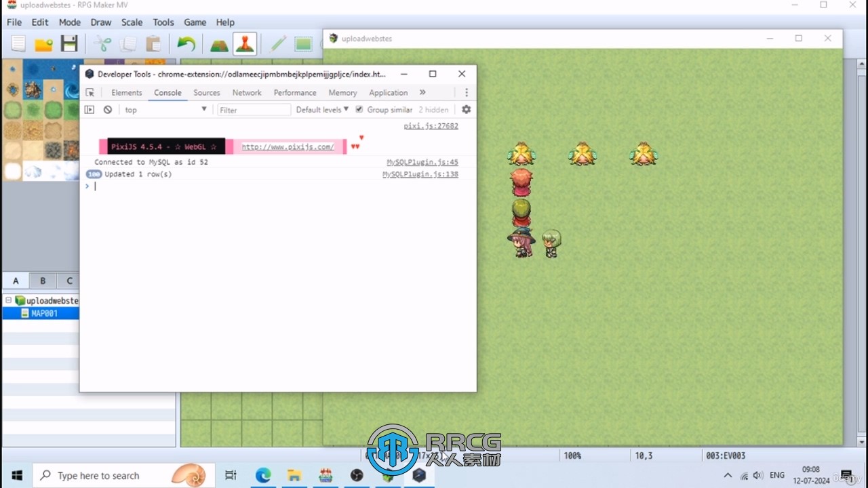Click Windows Start button
The height and width of the screenshot is (488, 868).
coord(16,475)
